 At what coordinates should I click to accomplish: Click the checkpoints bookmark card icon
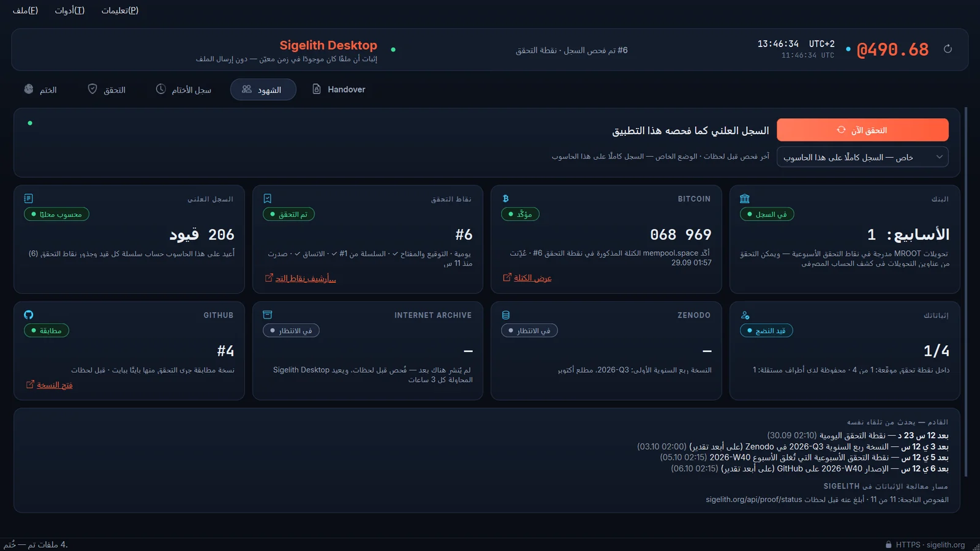267,198
